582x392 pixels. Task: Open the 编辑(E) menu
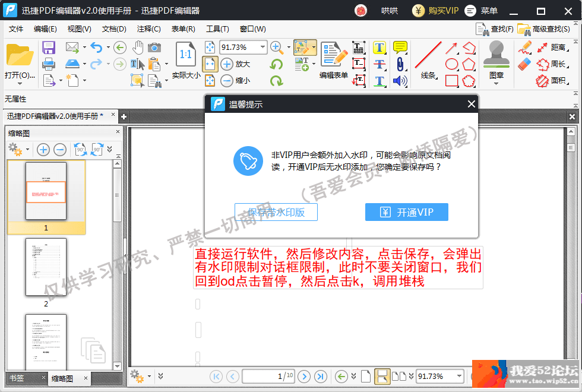click(45, 29)
